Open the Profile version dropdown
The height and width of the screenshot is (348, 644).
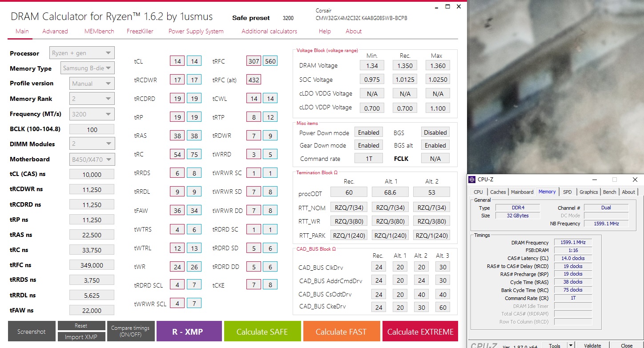coord(92,83)
